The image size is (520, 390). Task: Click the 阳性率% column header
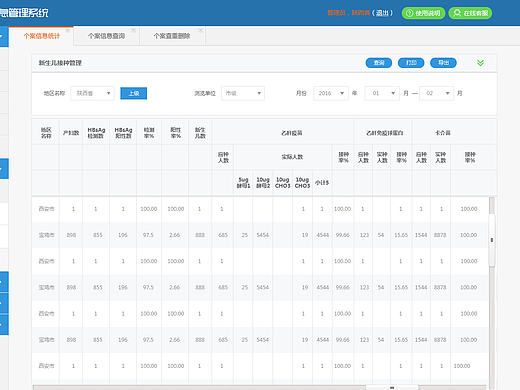point(175,133)
